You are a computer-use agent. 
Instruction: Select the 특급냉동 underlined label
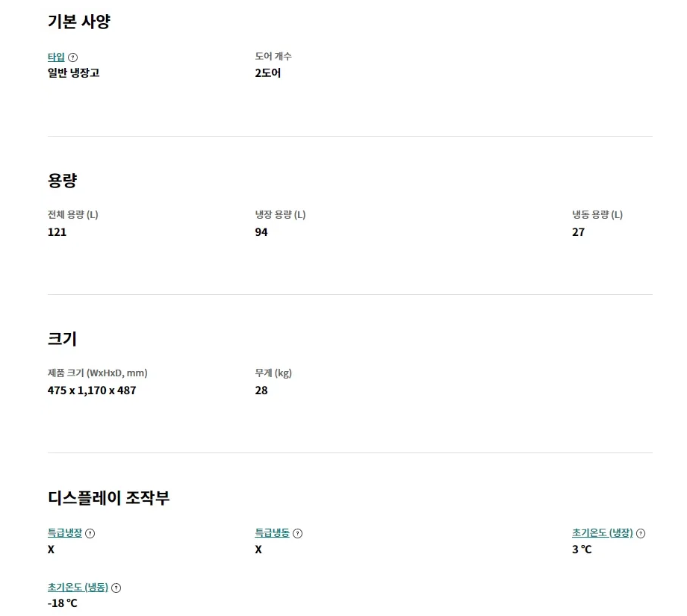point(273,533)
